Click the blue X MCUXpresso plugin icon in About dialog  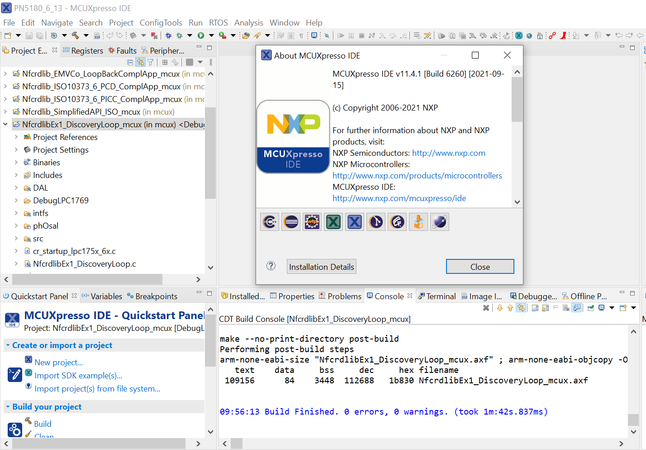coord(355,222)
